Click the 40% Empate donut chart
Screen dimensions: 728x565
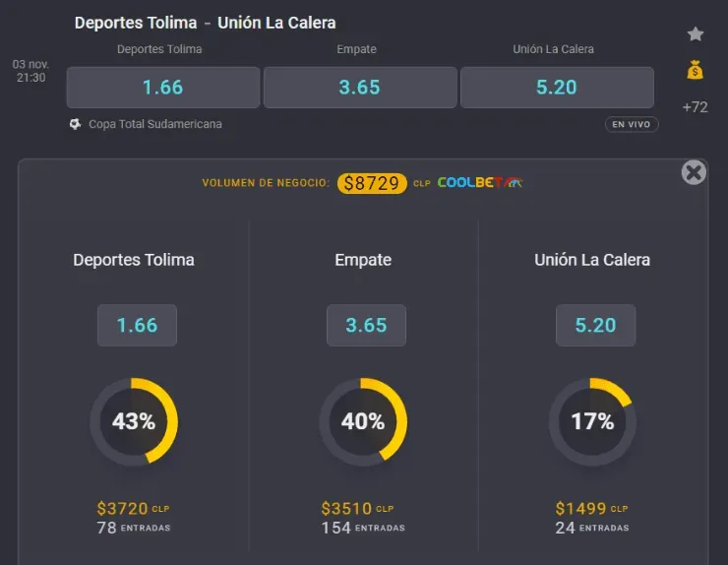point(363,421)
